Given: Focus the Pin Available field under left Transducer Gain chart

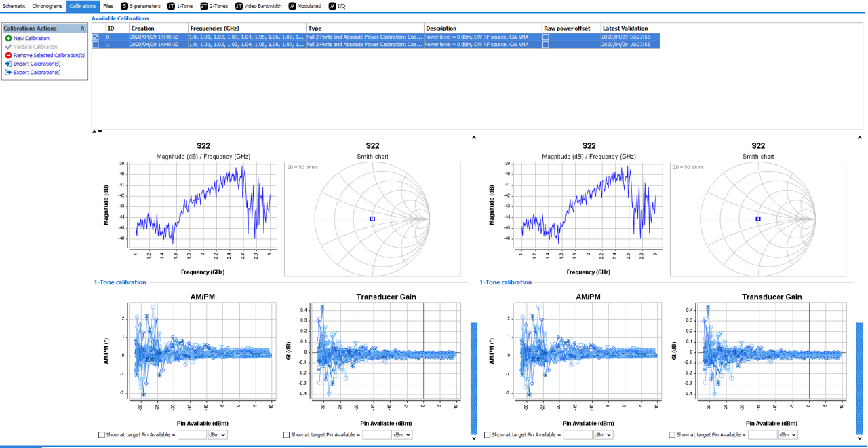Looking at the screenshot, I should 376,435.
